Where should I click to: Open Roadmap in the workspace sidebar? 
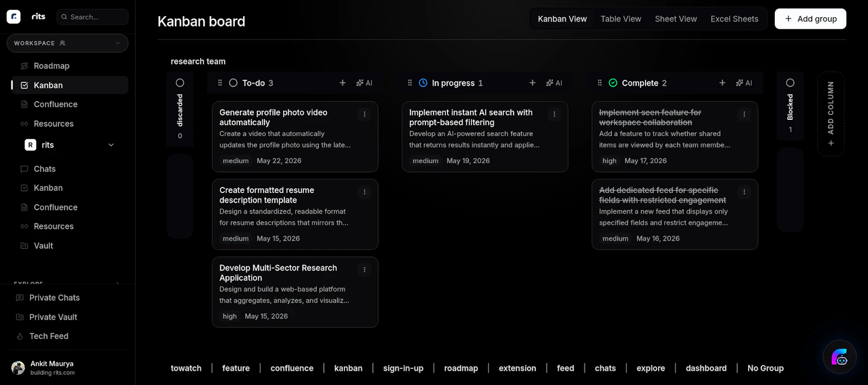tap(69, 66)
